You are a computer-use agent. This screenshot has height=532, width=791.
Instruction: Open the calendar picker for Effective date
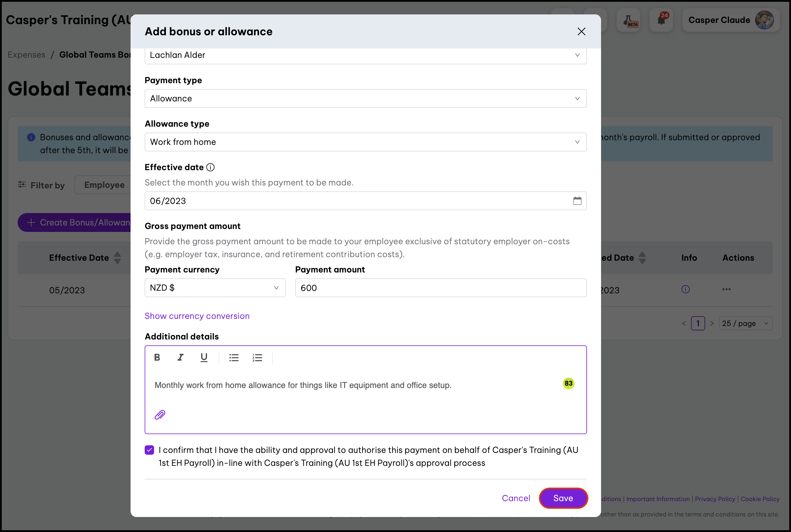pos(577,201)
